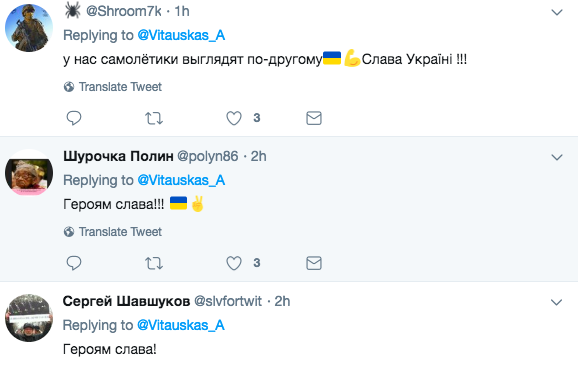Reply to the @Shroom7k tweet
This screenshot has width=578, height=369.
(x=74, y=118)
